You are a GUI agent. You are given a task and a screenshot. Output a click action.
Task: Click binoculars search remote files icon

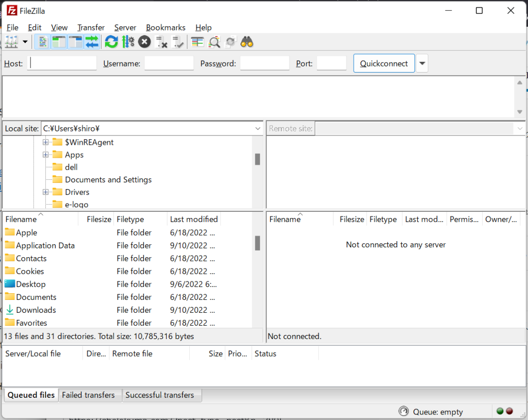pyautogui.click(x=247, y=42)
